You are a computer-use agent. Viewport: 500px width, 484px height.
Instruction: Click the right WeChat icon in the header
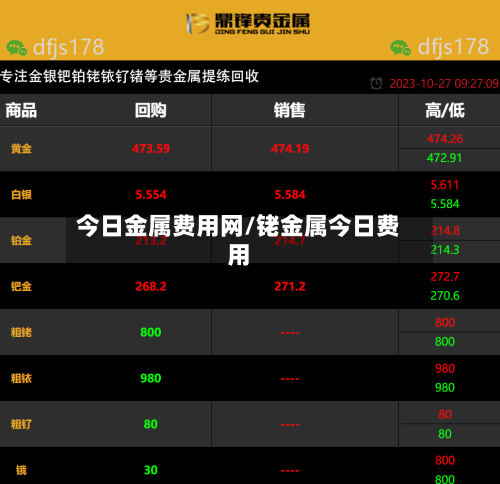coord(400,48)
